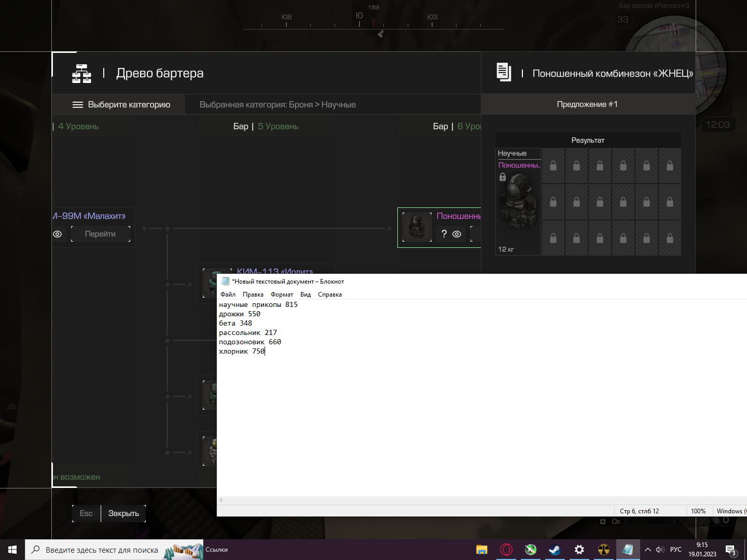Switch to the radiation-symbol game taskbar icon
Image resolution: width=747 pixels, height=560 pixels.
(604, 550)
